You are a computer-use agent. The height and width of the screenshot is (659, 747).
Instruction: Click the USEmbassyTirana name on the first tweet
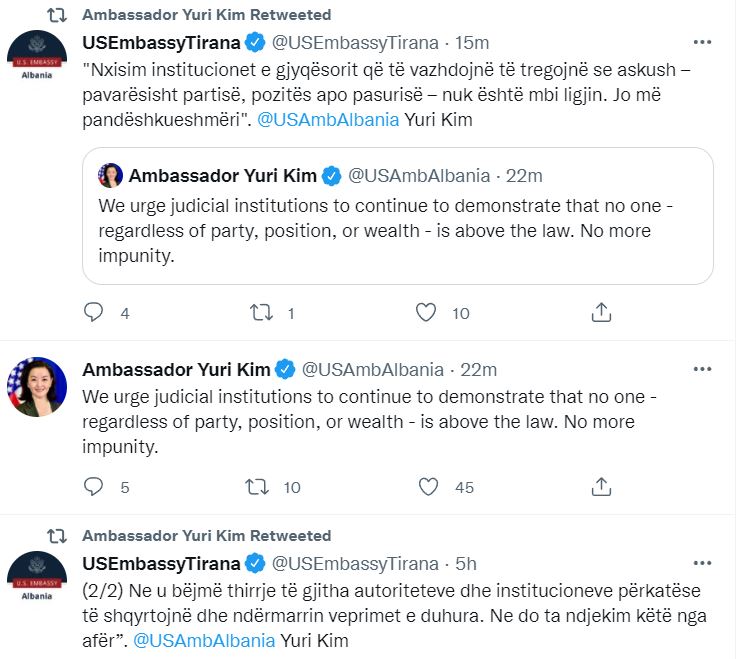[x=161, y=42]
